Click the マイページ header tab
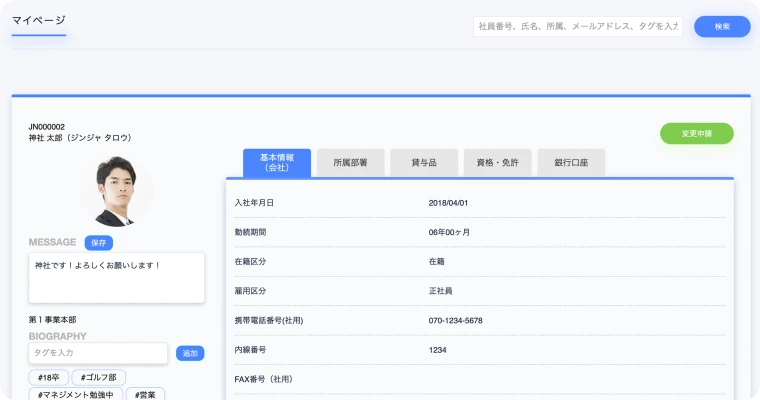Image resolution: width=760 pixels, height=400 pixels. pos(39,21)
